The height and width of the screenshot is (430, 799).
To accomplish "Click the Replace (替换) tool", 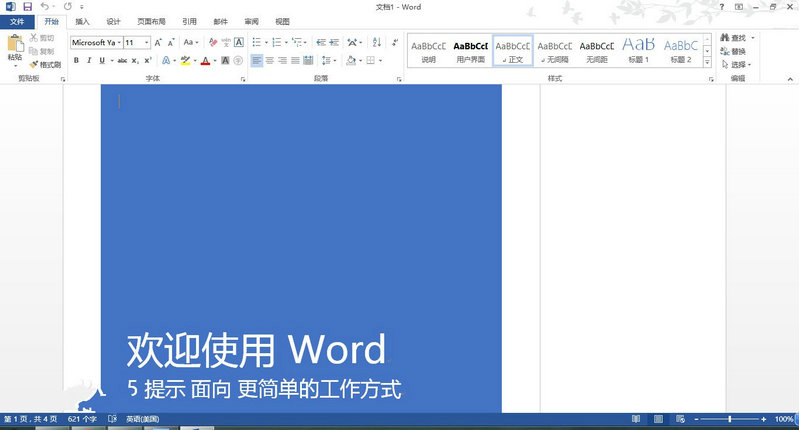I will tap(737, 51).
